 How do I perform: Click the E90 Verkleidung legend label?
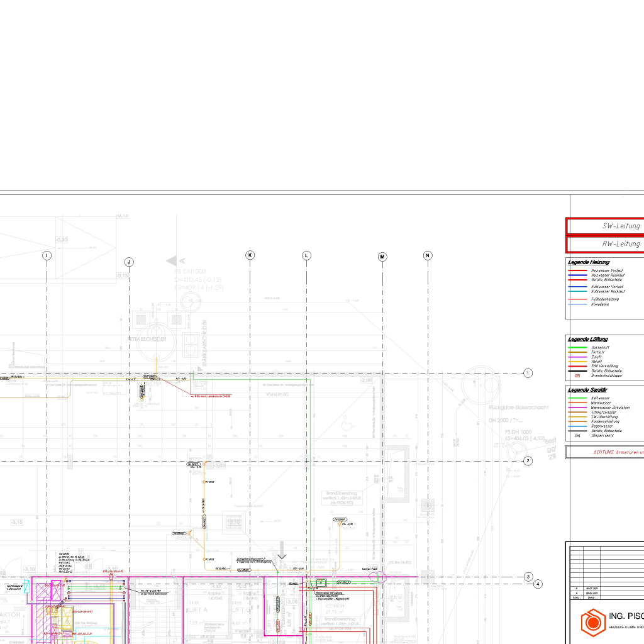[604, 366]
